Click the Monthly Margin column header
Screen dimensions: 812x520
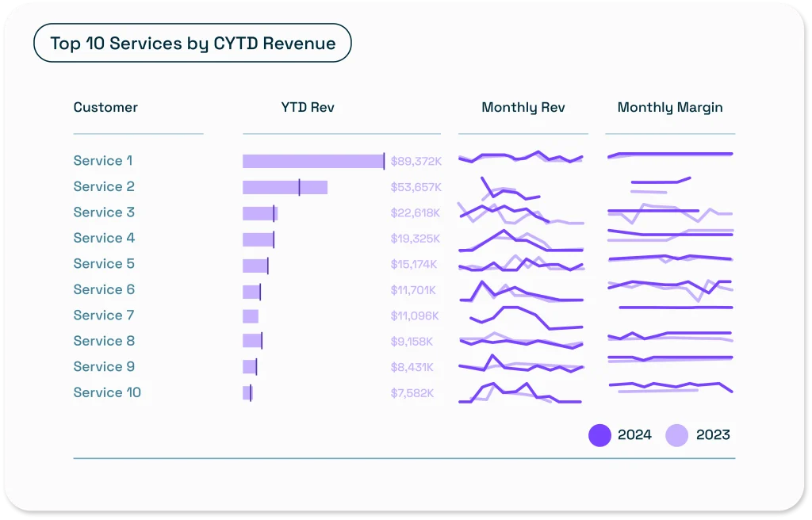(670, 108)
